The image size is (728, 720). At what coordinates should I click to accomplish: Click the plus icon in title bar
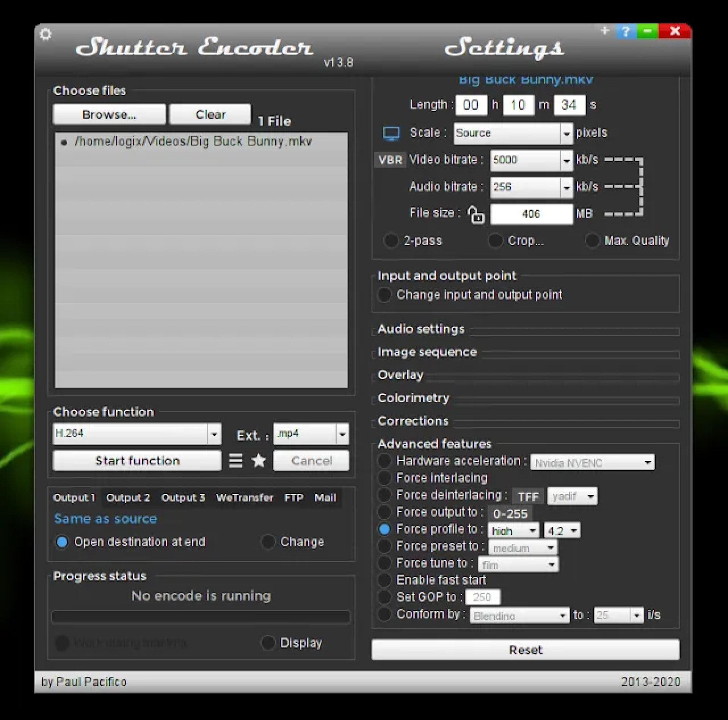605,30
